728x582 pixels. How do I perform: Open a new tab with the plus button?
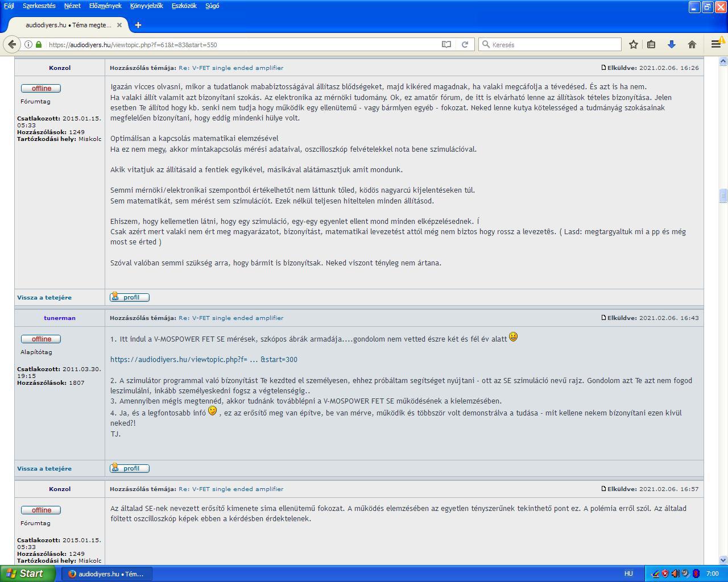point(138,25)
